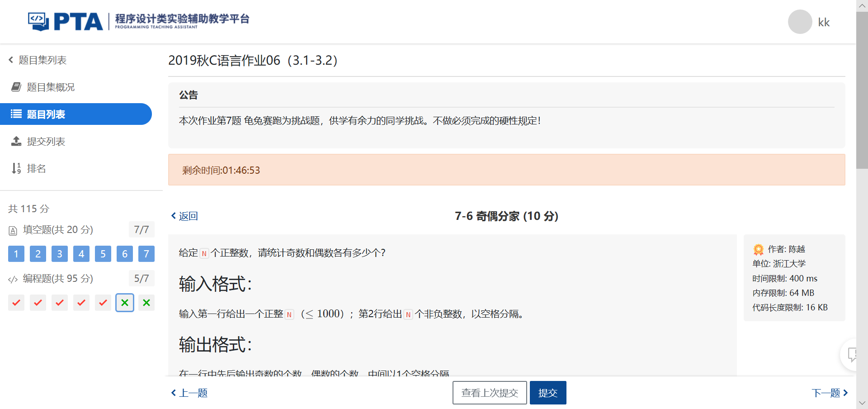
Task: Click the list icon beside 题目列表
Action: pos(16,114)
